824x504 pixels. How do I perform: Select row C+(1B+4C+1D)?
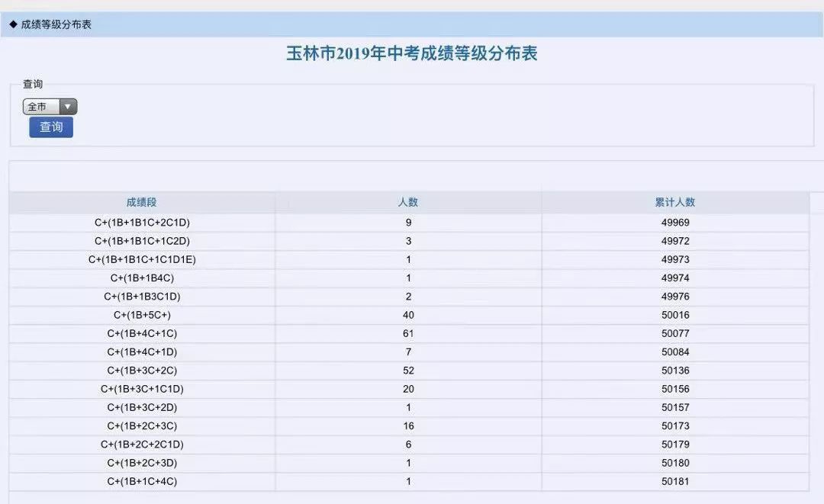tap(409, 352)
